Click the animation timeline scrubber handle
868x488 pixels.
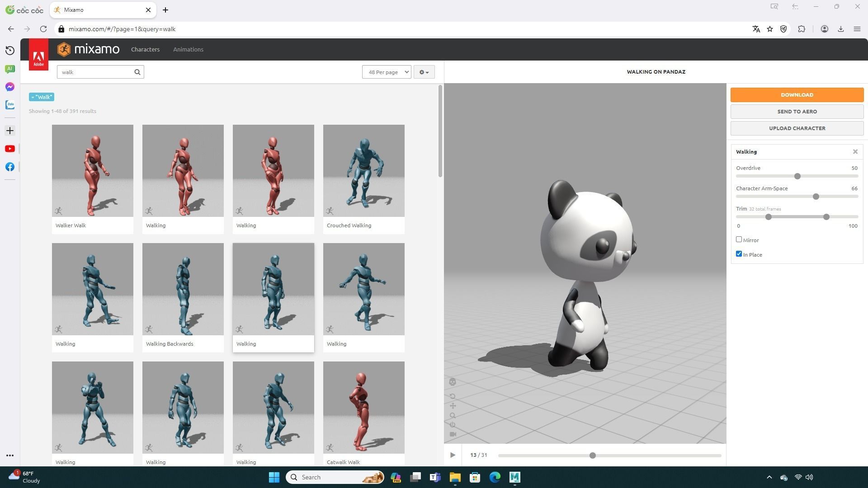click(593, 455)
